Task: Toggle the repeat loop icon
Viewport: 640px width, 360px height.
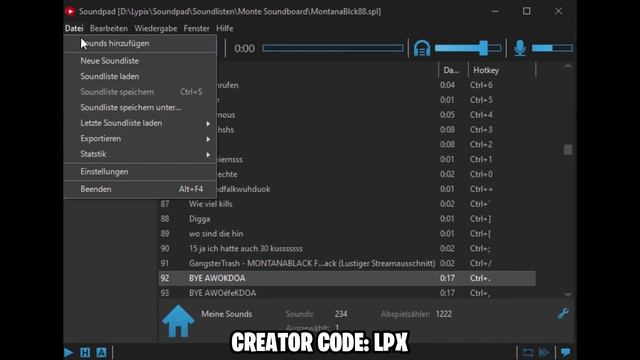Action: 528,353
